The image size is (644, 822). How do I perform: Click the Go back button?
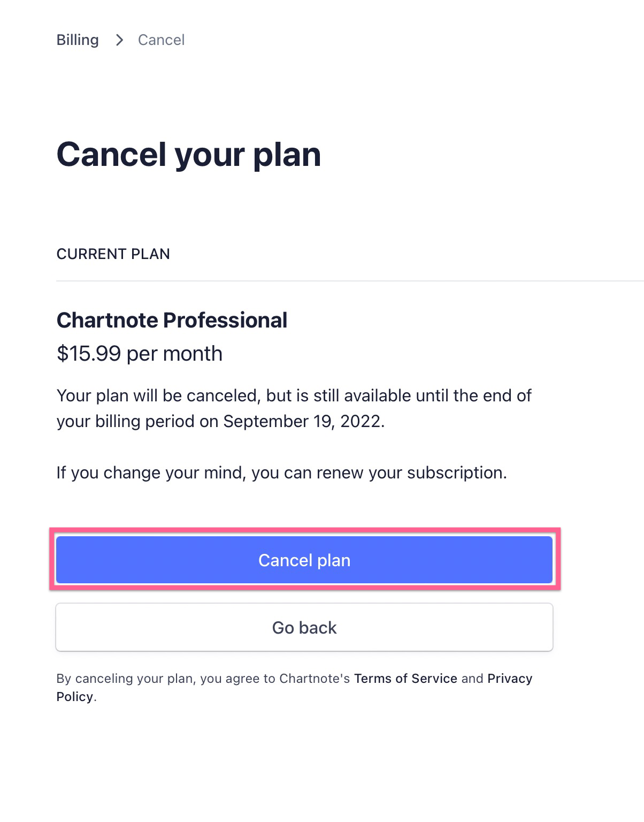[x=304, y=627]
